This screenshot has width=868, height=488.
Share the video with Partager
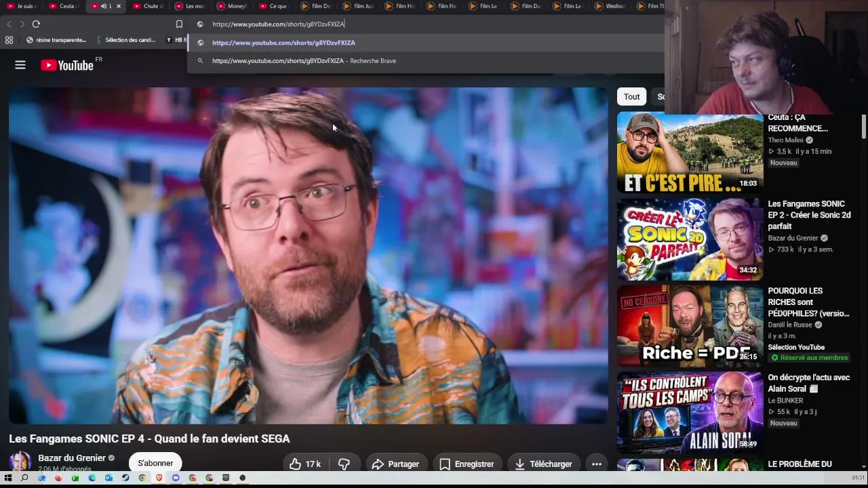tap(397, 464)
